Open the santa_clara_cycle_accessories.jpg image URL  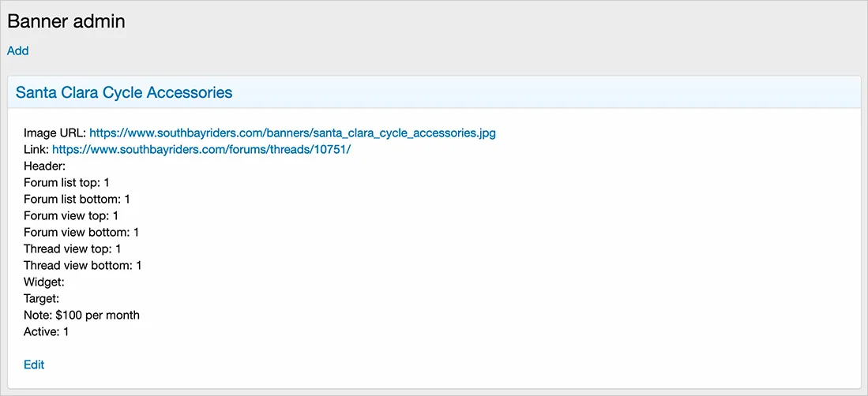click(292, 133)
